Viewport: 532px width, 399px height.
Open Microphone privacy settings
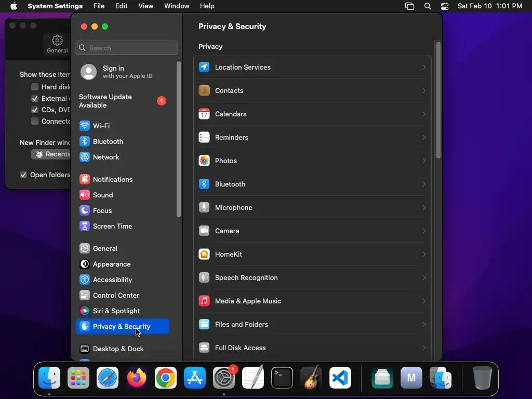point(312,208)
